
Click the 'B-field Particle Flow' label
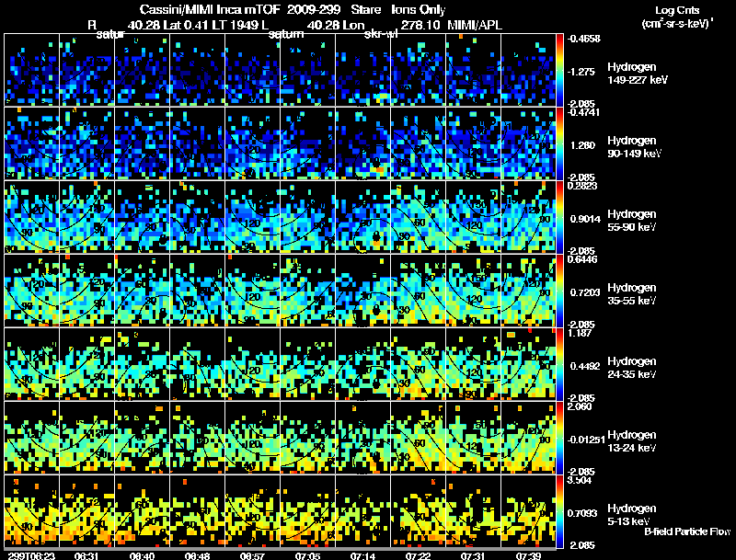[687, 531]
